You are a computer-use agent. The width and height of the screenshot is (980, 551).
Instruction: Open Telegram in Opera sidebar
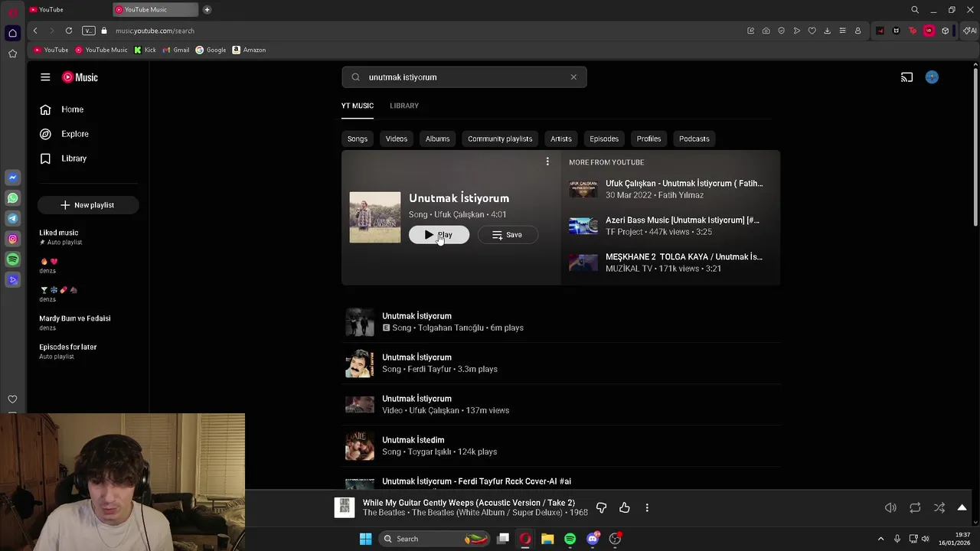12,219
